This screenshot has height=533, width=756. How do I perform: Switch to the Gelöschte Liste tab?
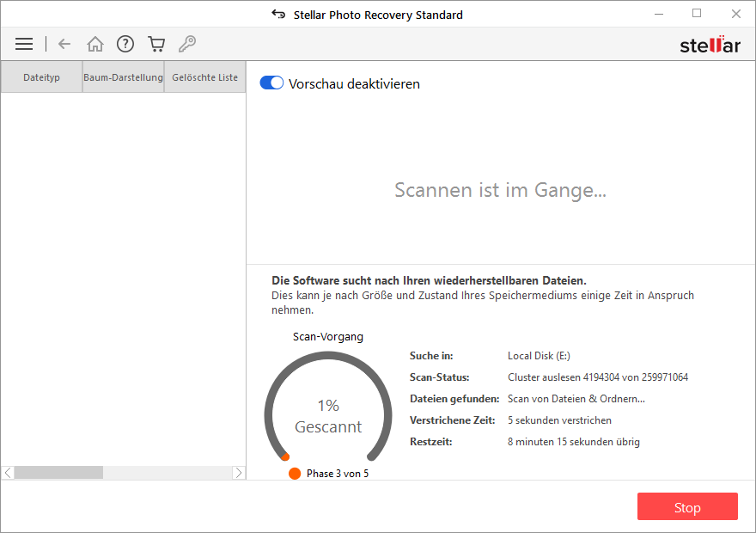click(x=205, y=77)
